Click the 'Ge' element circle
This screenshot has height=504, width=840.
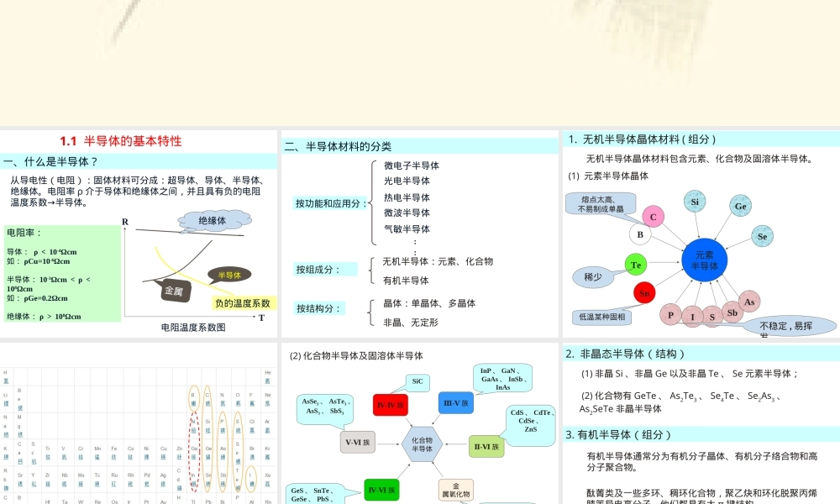pyautogui.click(x=740, y=206)
